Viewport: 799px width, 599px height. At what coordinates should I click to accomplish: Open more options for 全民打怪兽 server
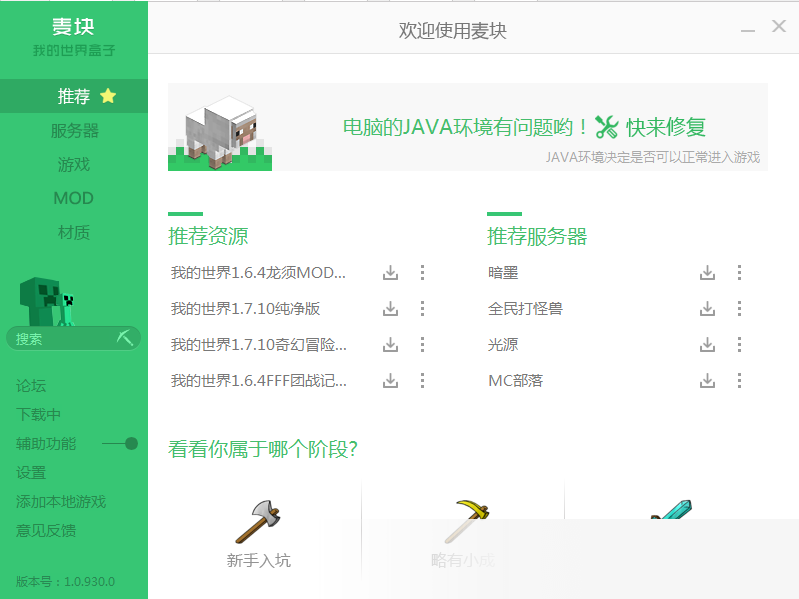(739, 309)
